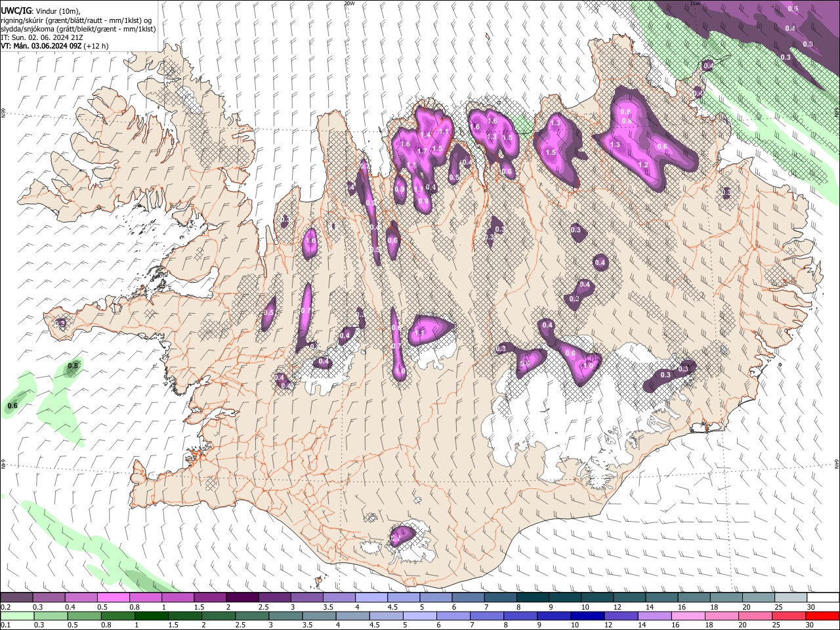Image resolution: width=840 pixels, height=630 pixels.
Task: Select the purple swatch between 0.3 and 0.4
Action: tap(49, 598)
